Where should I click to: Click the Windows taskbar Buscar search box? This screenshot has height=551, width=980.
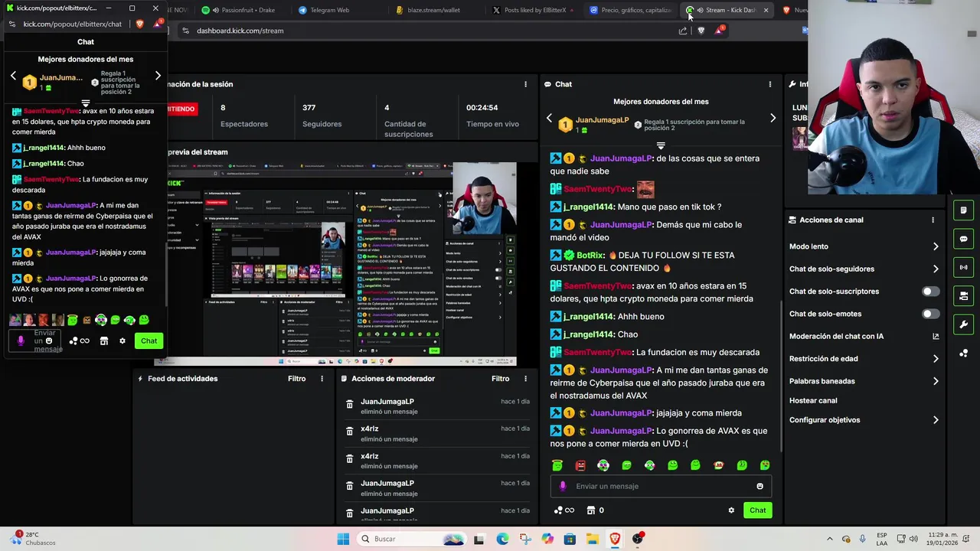410,539
